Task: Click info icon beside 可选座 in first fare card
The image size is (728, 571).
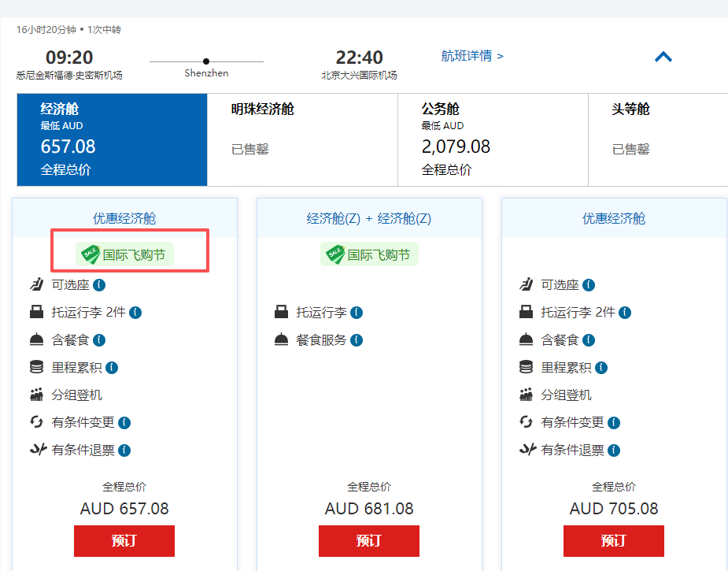Action: 99,285
